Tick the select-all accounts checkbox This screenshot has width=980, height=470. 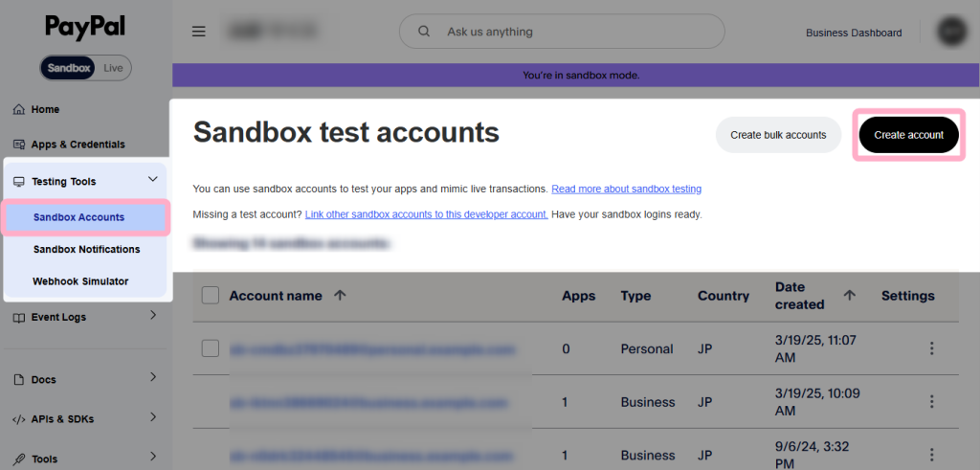tap(211, 296)
